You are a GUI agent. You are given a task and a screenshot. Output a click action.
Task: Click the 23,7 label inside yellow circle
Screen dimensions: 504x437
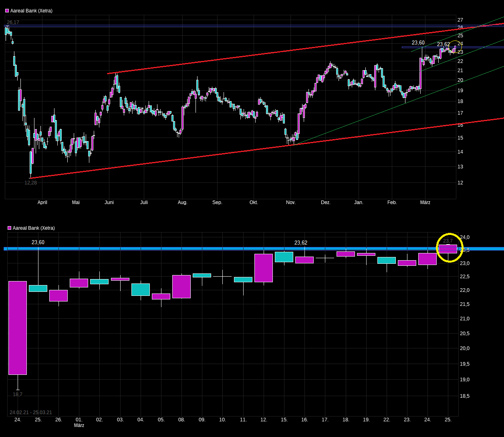[448, 241]
